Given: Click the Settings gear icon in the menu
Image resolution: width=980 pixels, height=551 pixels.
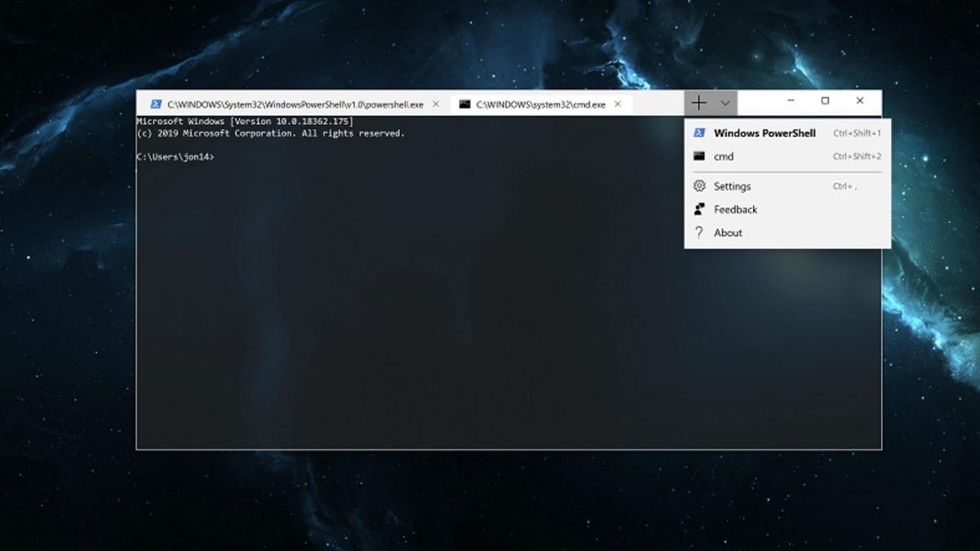Looking at the screenshot, I should pyautogui.click(x=699, y=186).
